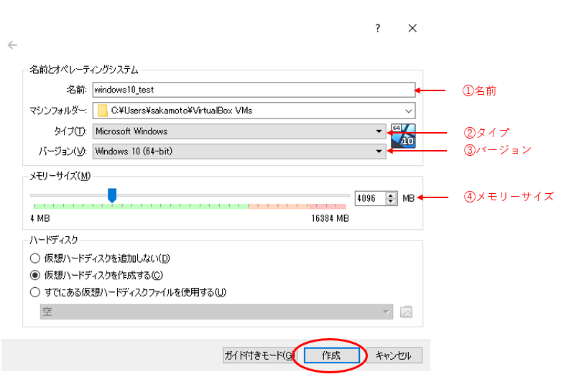Close the create VM dialog
569x392 pixels.
tap(412, 28)
